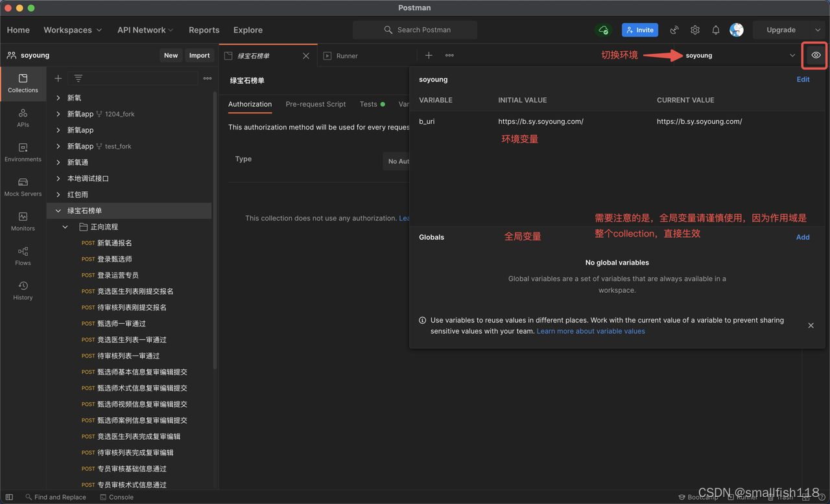Click the Invite button
This screenshot has width=830, height=504.
click(x=640, y=30)
